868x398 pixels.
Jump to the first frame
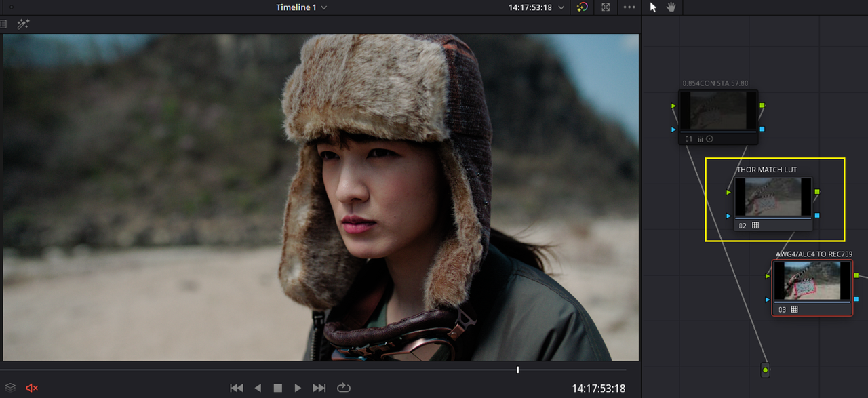click(237, 388)
